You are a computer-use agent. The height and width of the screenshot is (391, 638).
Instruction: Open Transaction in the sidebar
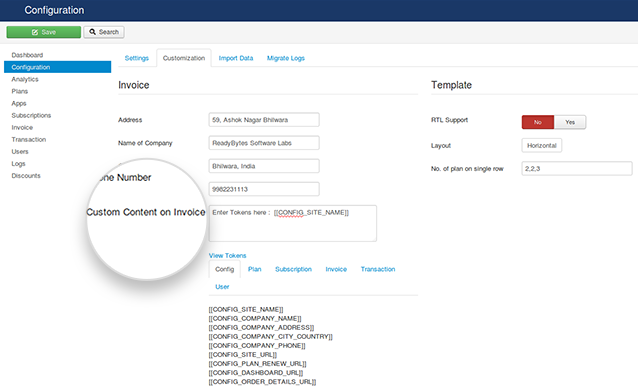(28, 140)
